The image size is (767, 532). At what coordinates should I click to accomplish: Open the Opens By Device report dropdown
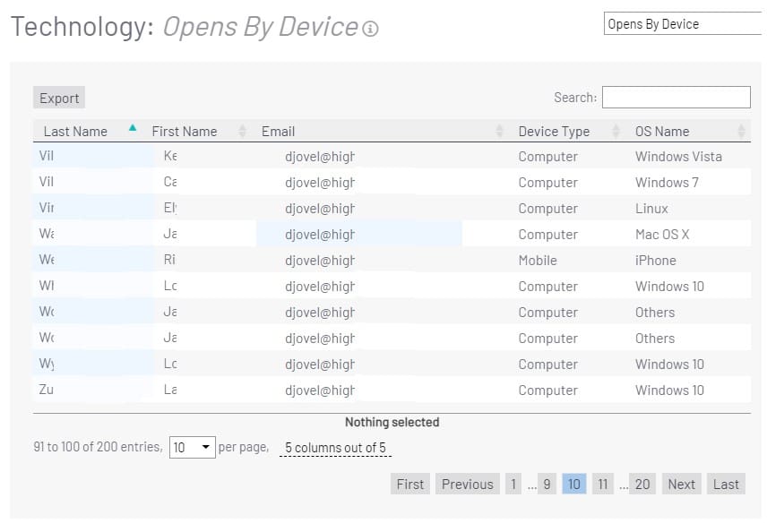(x=683, y=24)
